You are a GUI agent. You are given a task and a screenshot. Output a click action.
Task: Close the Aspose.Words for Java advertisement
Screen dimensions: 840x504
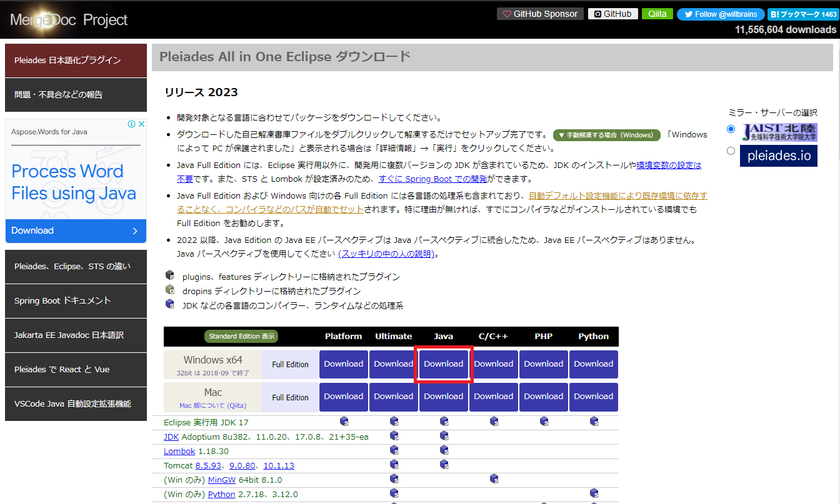142,124
